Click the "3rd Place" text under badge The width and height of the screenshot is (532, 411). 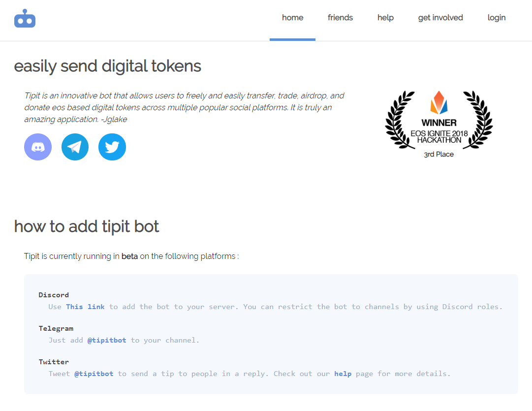438,155
